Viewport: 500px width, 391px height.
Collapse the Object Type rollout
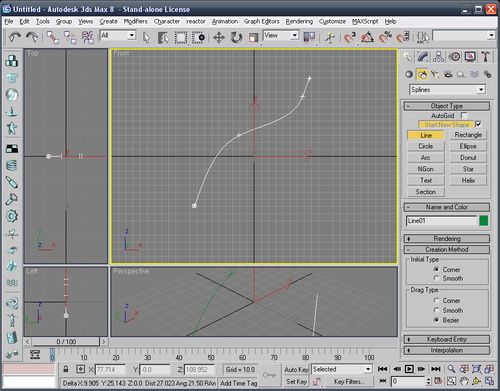[447, 106]
